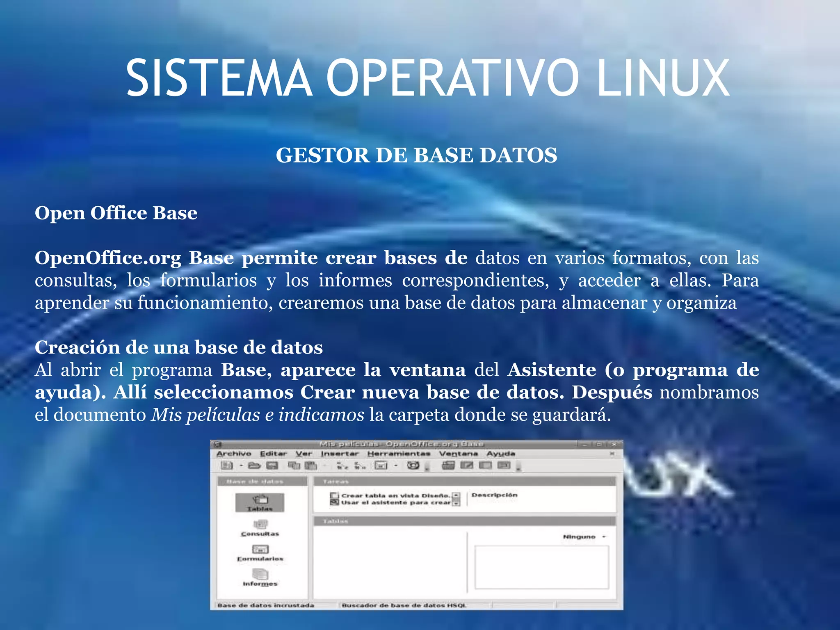Open the dropdown arrow beside the Form icon
This screenshot has height=630, width=840.
(x=396, y=466)
